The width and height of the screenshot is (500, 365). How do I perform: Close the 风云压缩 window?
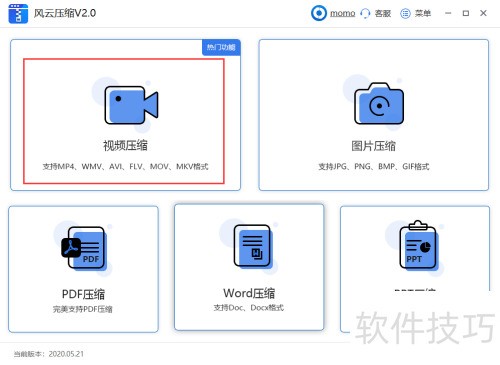click(x=483, y=13)
